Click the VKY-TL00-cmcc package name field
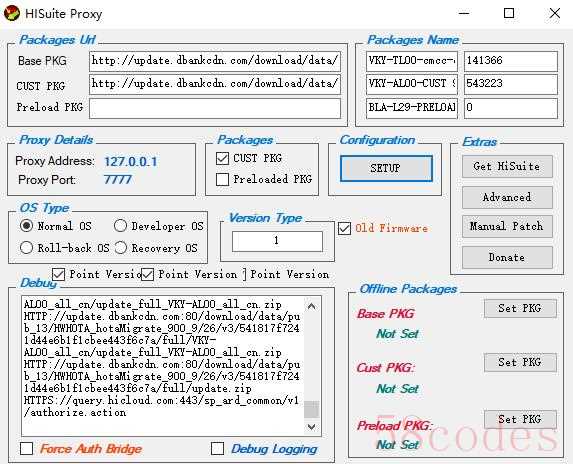573x464 pixels. coord(412,61)
